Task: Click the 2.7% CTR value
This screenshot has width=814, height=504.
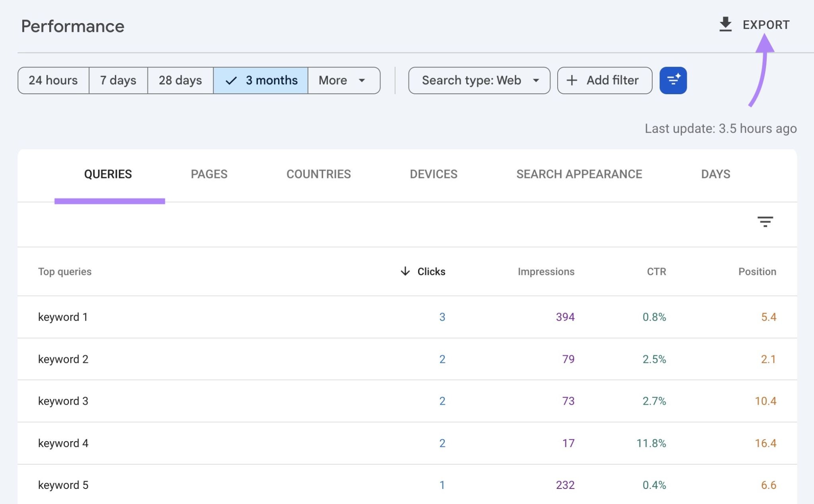Action: coord(654,401)
